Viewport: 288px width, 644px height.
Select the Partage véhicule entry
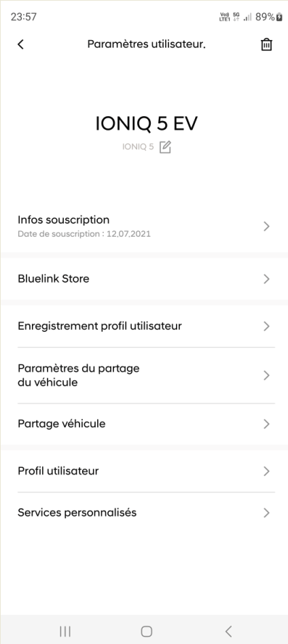click(144, 424)
